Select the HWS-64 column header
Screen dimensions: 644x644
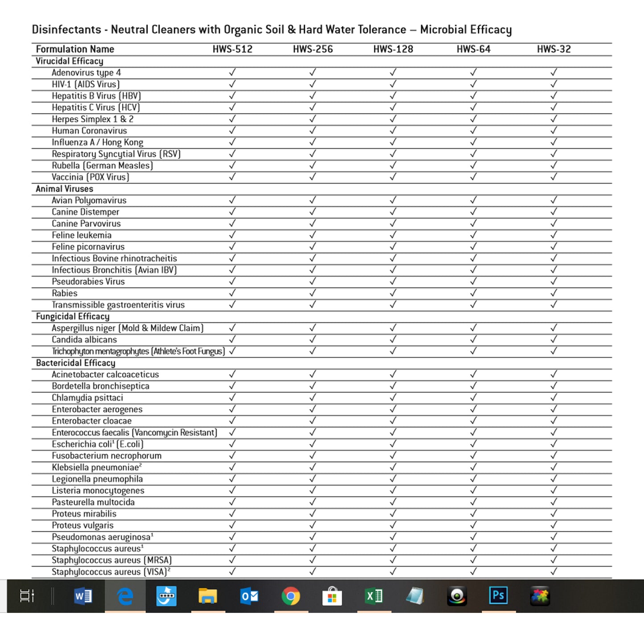(473, 49)
